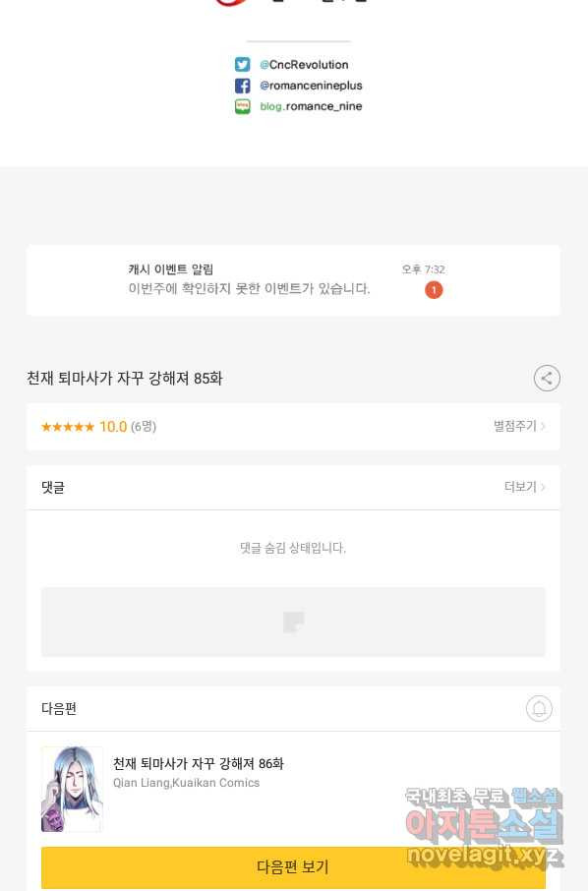This screenshot has width=588, height=891.
Task: Expand 더보기 for more comments
Action: 525,487
